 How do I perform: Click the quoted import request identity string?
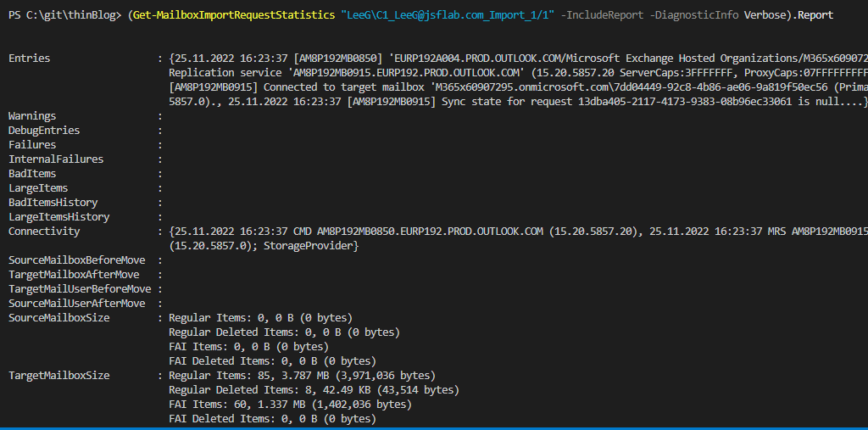[448, 15]
